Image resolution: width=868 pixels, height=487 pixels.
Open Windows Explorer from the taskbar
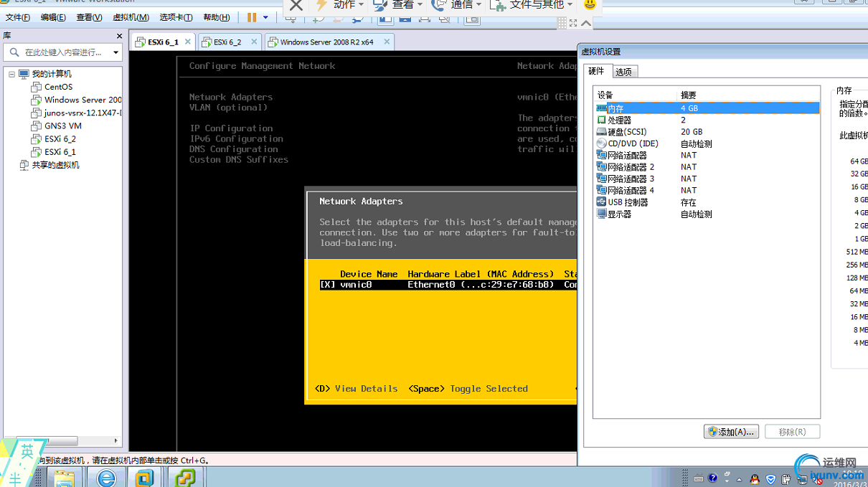point(65,478)
